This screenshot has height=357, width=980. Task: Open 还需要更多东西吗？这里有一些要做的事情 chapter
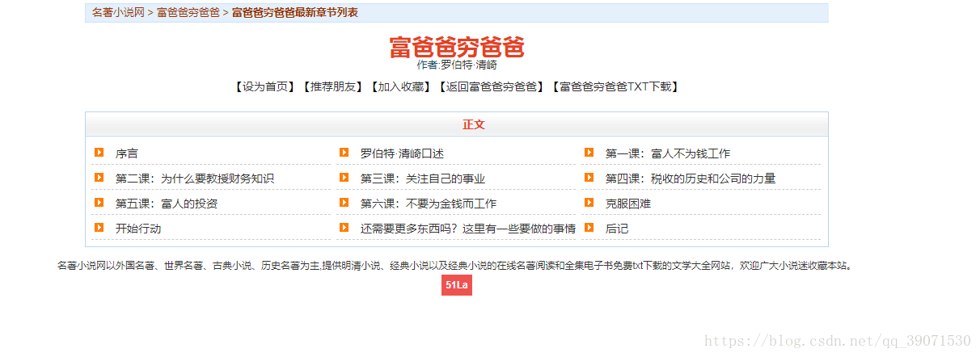point(468,229)
